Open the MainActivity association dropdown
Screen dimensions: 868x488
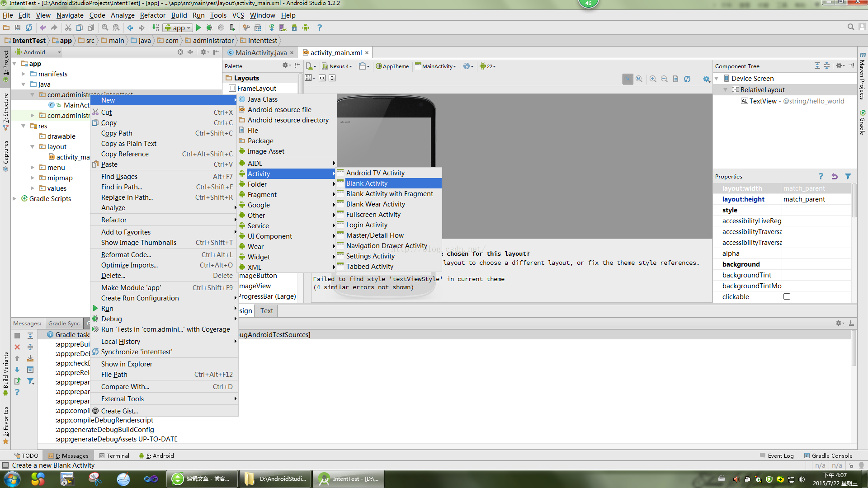(436, 66)
